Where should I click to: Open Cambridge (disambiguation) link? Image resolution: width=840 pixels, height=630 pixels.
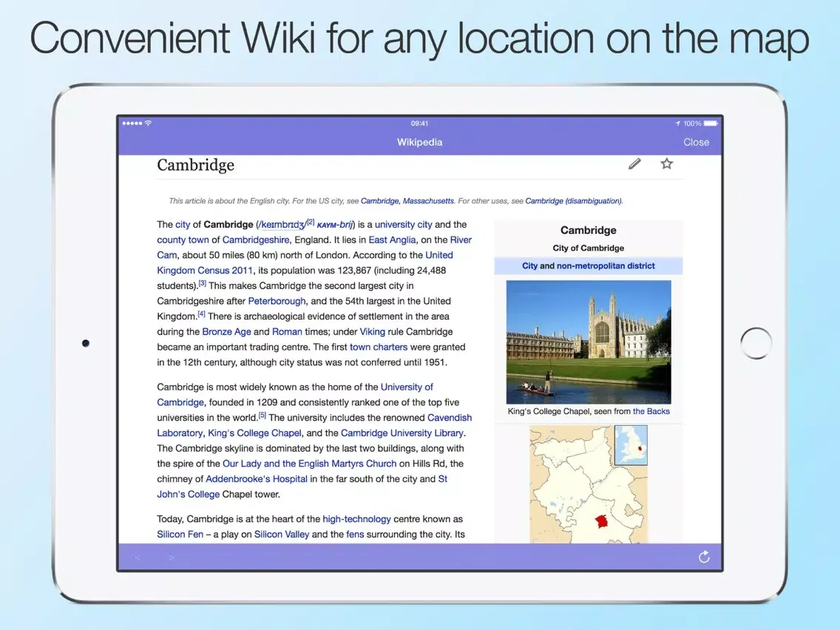coord(574,201)
